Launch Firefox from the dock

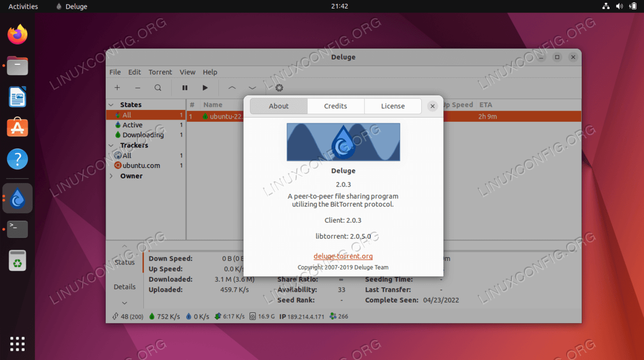pyautogui.click(x=18, y=35)
